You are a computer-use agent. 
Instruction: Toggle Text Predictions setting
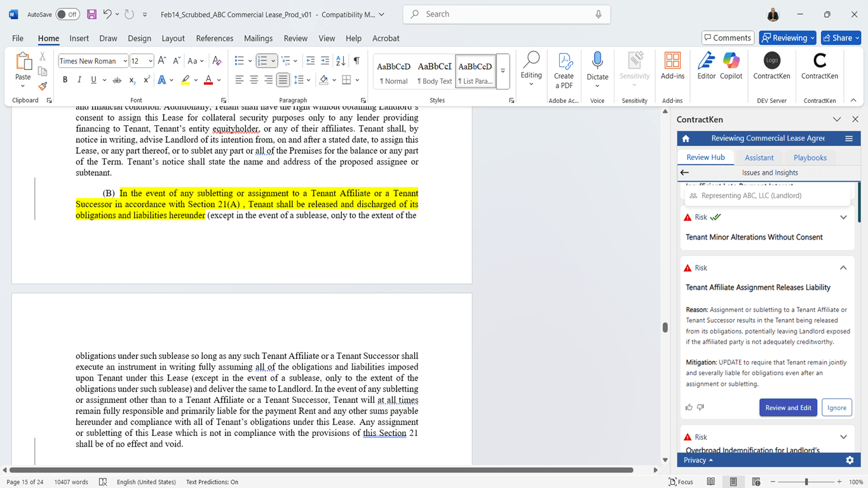click(212, 482)
